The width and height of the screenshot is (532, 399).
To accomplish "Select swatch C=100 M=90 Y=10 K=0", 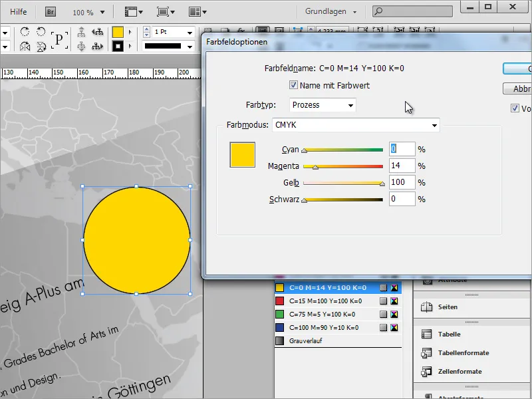I will [338, 327].
